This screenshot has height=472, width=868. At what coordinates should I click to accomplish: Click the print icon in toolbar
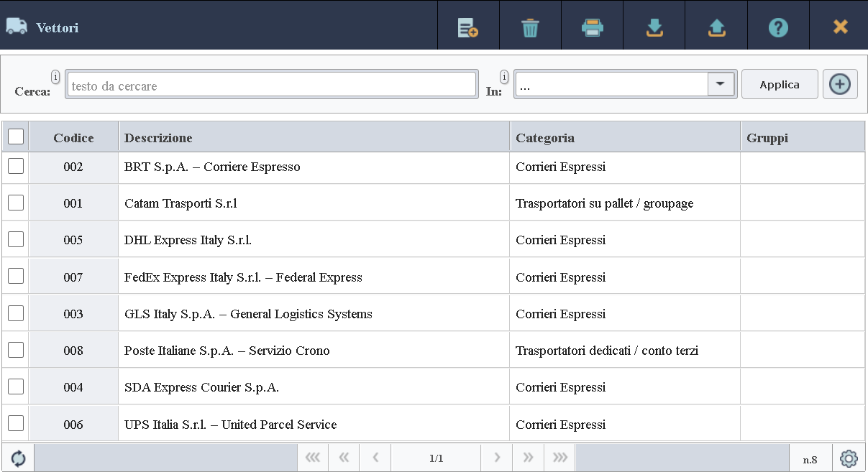(x=592, y=27)
